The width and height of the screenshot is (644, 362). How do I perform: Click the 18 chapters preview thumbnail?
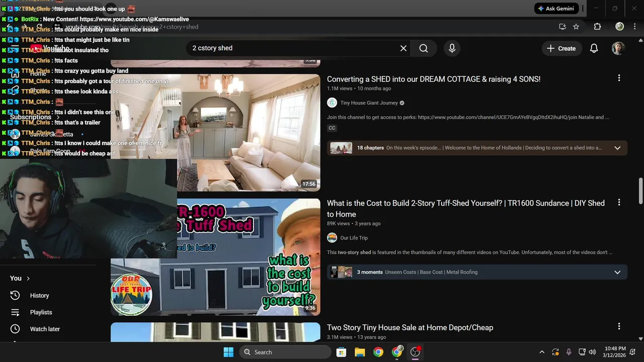coord(341,148)
